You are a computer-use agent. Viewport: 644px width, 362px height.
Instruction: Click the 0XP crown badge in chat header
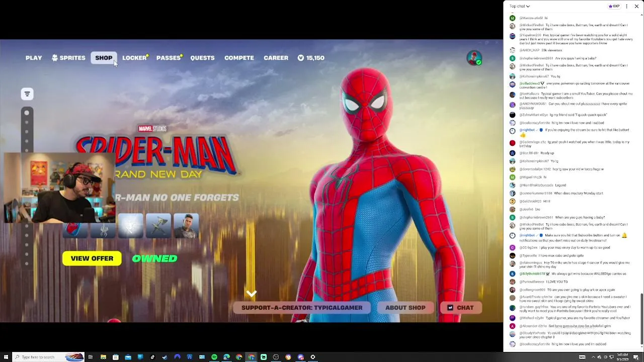click(x=614, y=6)
